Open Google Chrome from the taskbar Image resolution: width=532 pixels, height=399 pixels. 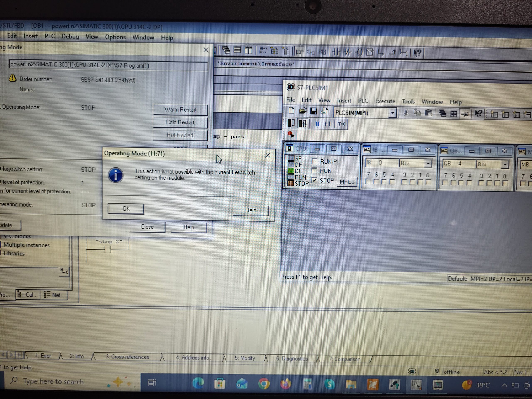point(264,384)
